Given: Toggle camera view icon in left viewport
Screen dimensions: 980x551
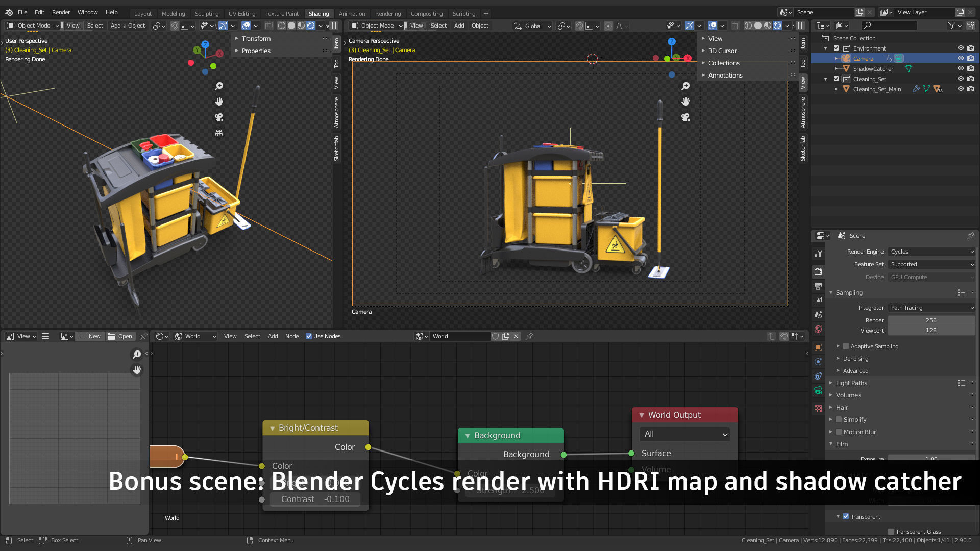Looking at the screenshot, I should pos(219,117).
